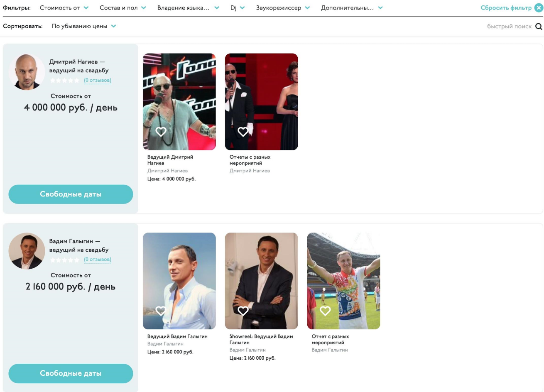Expand the 'Стоимость от' filter
Screen dimensions: 544x392
click(x=64, y=8)
